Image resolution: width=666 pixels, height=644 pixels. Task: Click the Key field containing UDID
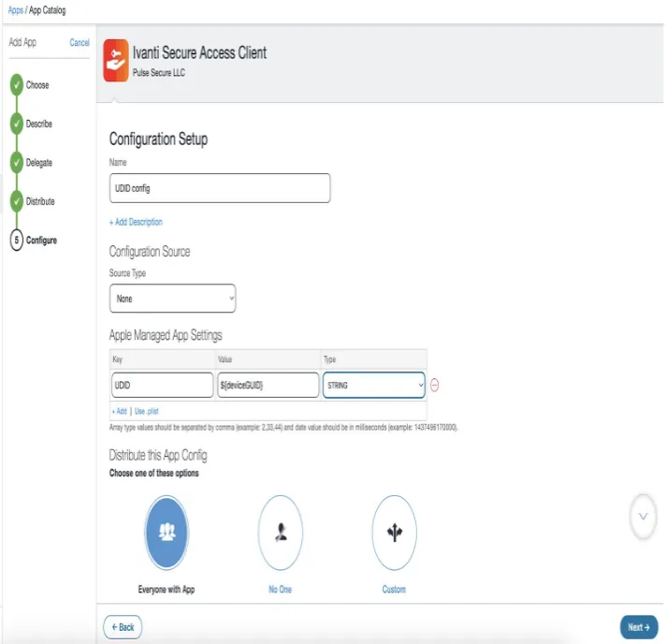162,385
